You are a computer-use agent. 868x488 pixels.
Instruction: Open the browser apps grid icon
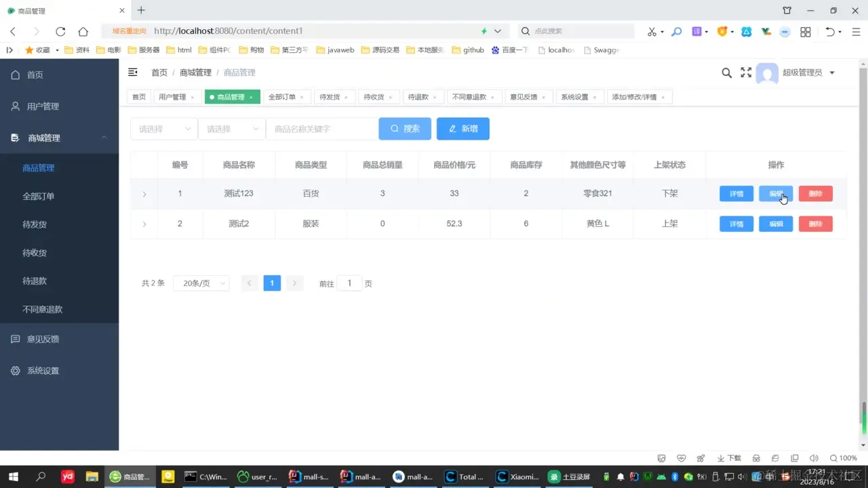(806, 31)
